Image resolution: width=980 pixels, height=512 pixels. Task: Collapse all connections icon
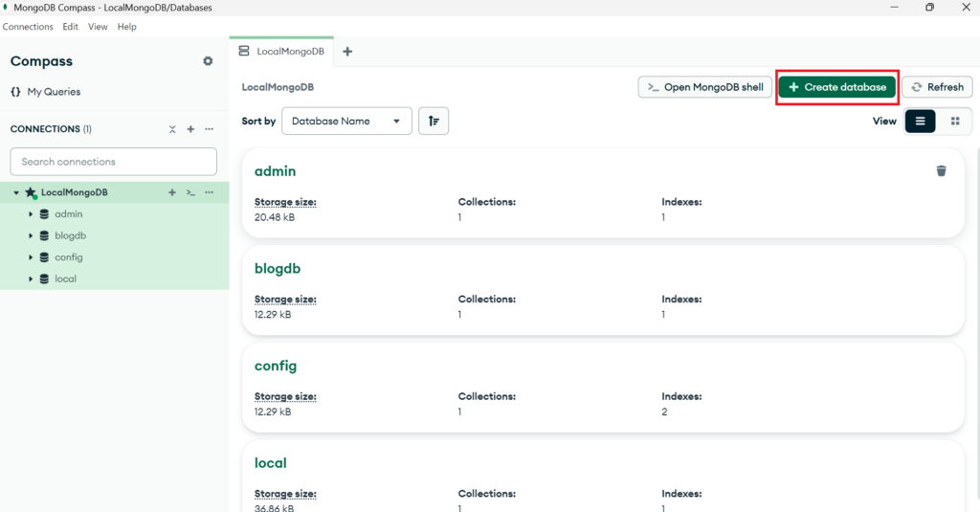[172, 129]
